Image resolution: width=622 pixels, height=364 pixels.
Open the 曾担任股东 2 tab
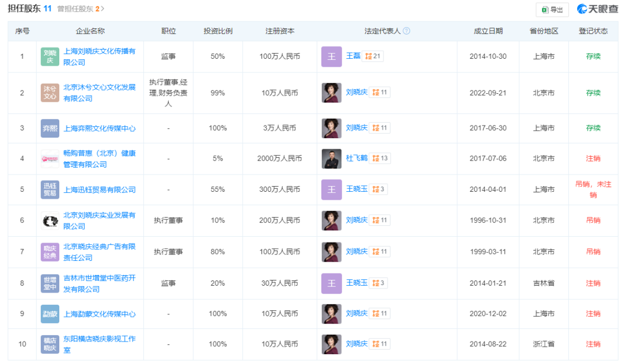81,9
